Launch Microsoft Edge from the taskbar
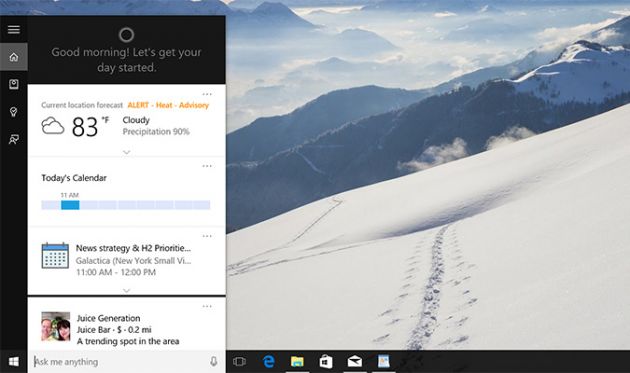The width and height of the screenshot is (630, 373). tap(268, 361)
